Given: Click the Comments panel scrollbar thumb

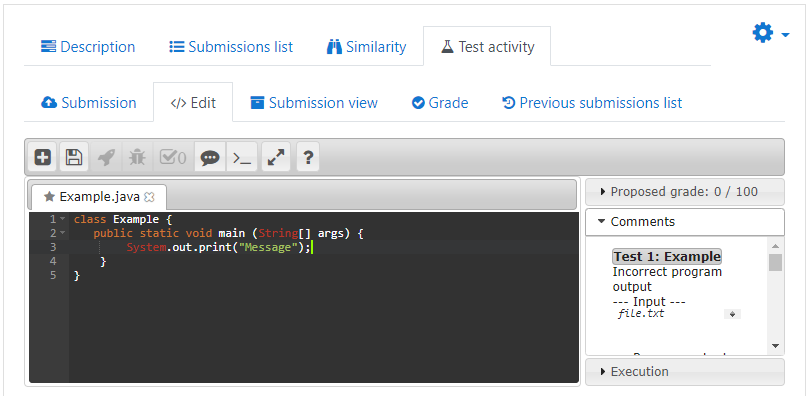Looking at the screenshot, I should [x=775, y=262].
